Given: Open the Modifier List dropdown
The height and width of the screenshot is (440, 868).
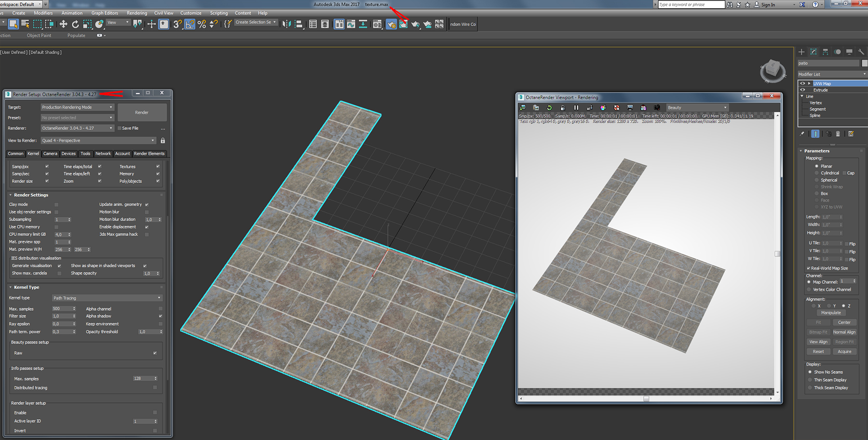Looking at the screenshot, I should click(x=832, y=74).
